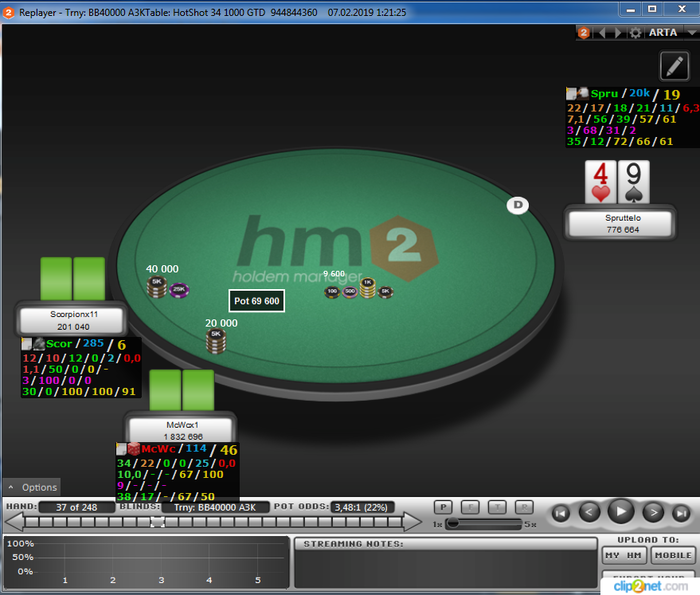
Task: Upload to MY HM button
Action: pos(623,555)
